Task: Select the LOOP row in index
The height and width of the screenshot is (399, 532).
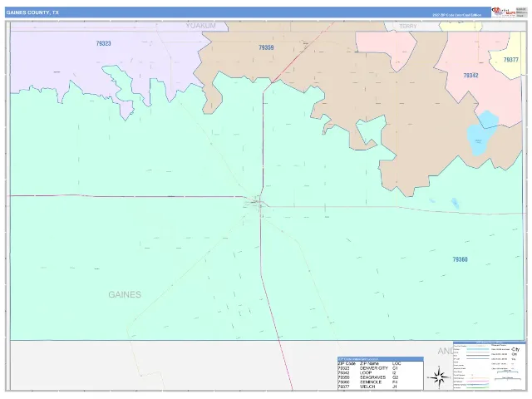Action: tap(381, 373)
